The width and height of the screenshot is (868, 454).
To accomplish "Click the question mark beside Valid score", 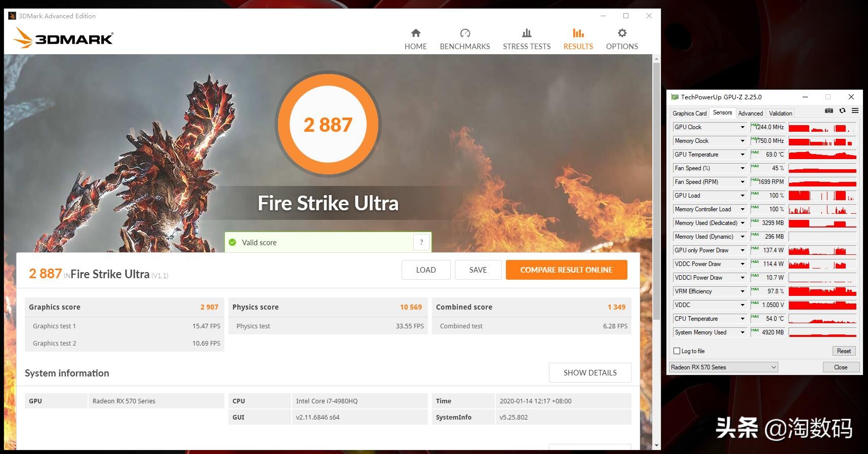I will tap(421, 242).
